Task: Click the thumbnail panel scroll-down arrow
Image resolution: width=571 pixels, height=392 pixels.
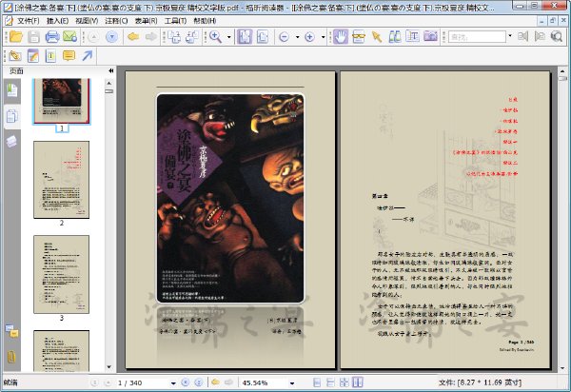Action: coord(108,367)
